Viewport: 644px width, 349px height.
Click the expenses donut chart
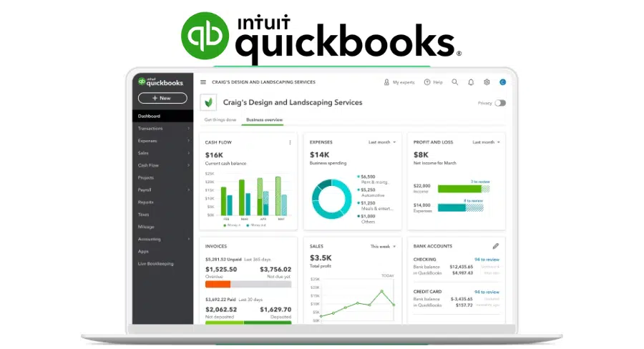point(331,199)
